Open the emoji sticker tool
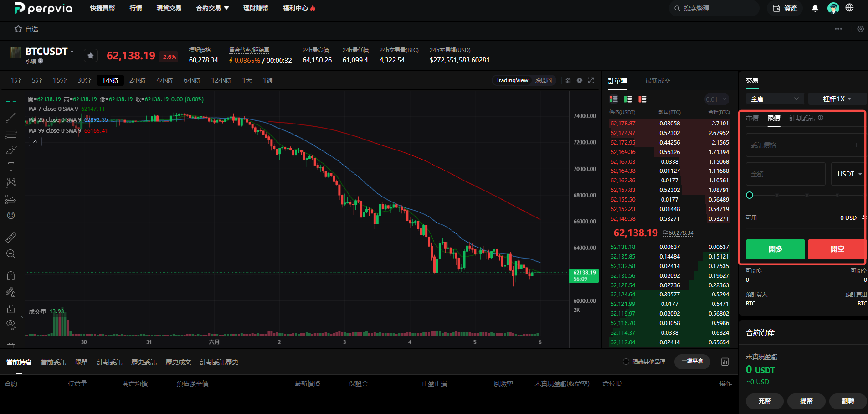The image size is (868, 414). coord(11,215)
